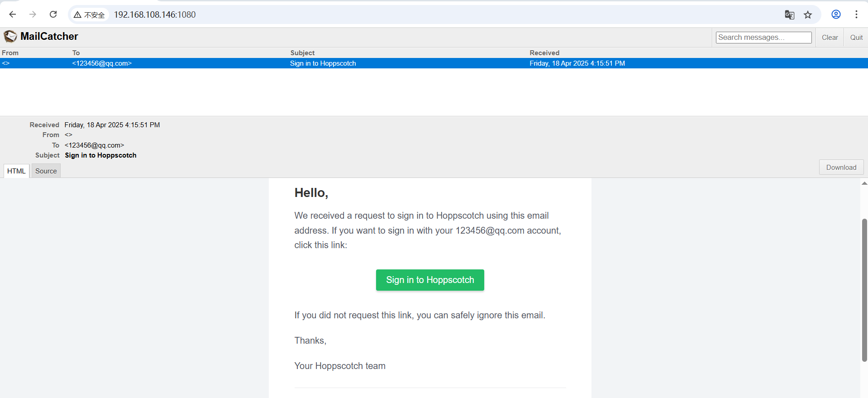Image resolution: width=868 pixels, height=398 pixels.
Task: Click the From column header
Action: click(10, 53)
